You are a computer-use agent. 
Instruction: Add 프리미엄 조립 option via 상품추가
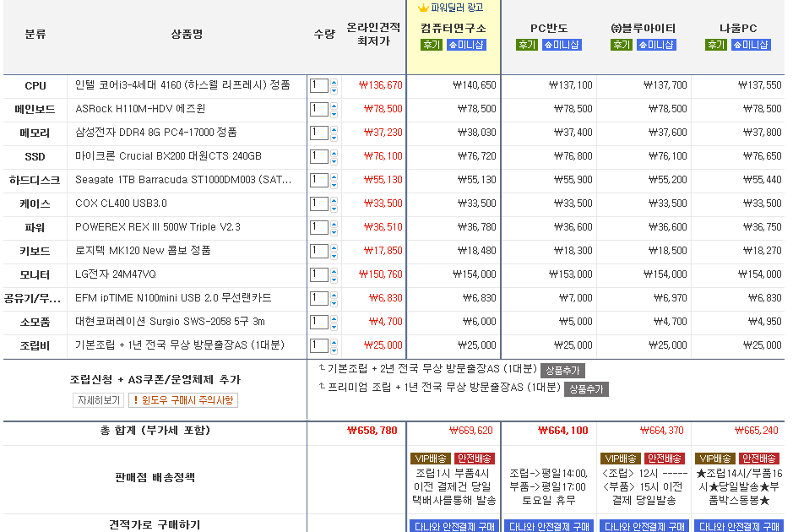(586, 388)
